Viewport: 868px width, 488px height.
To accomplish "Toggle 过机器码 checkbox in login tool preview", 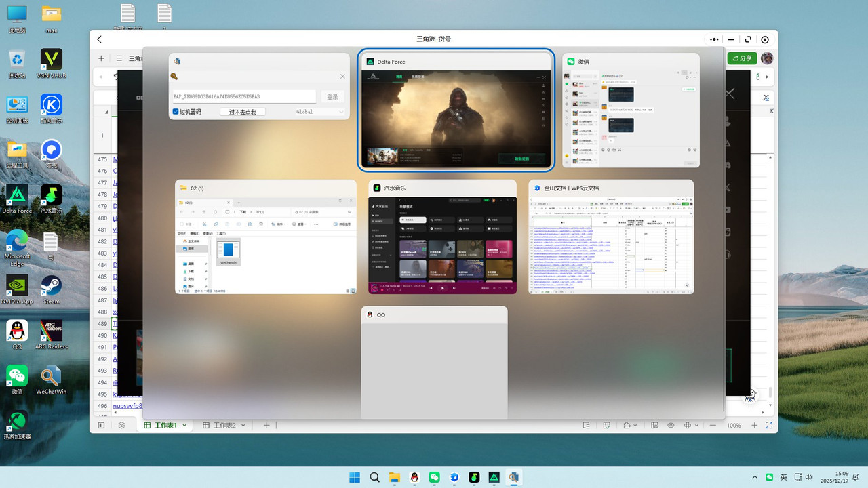I will pyautogui.click(x=176, y=112).
